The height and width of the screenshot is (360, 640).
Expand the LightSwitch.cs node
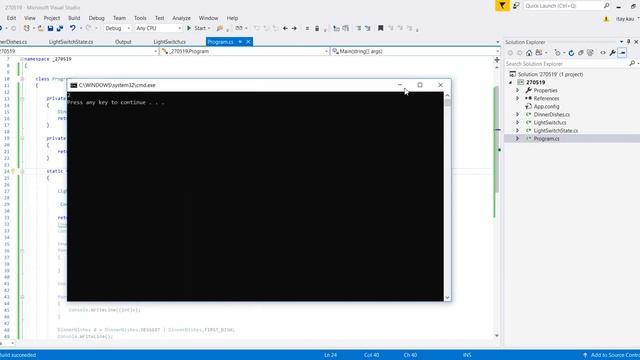pyautogui.click(x=518, y=122)
